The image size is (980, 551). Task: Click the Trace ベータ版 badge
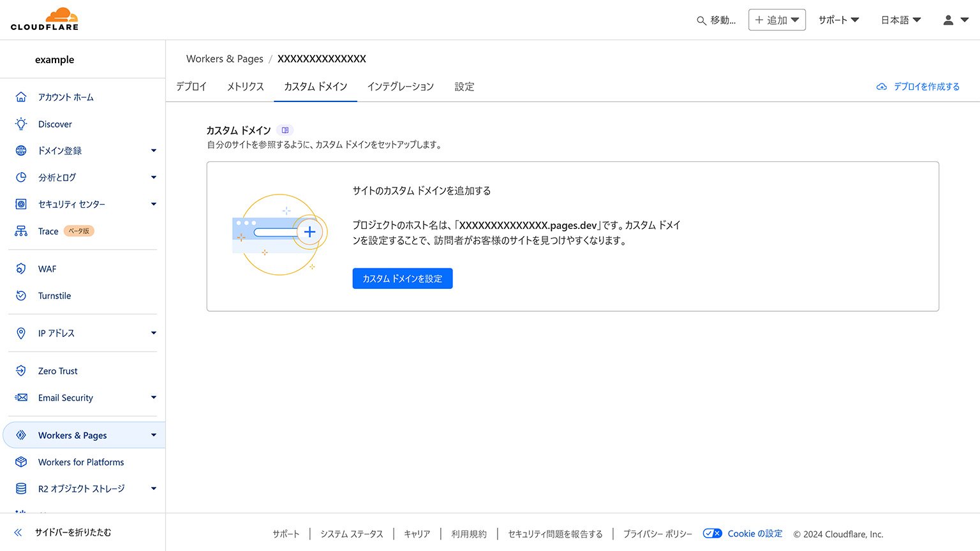79,231
